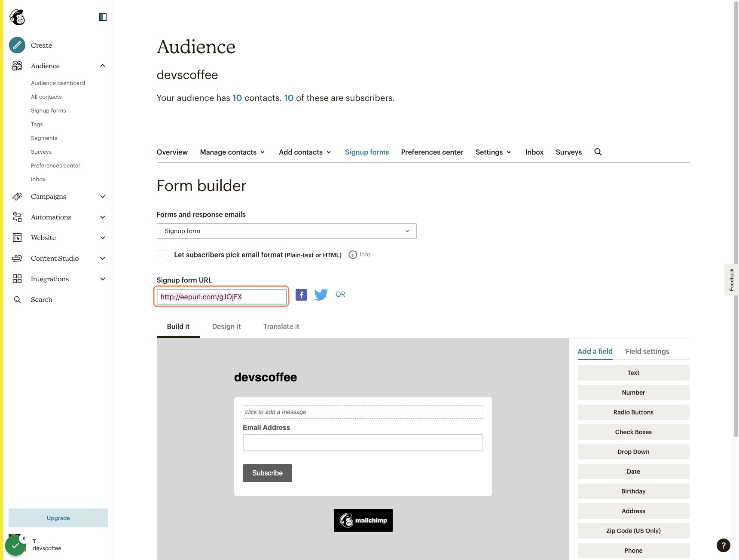The height and width of the screenshot is (560, 739).
Task: Expand the Content Studio sidebar section
Action: [x=103, y=258]
